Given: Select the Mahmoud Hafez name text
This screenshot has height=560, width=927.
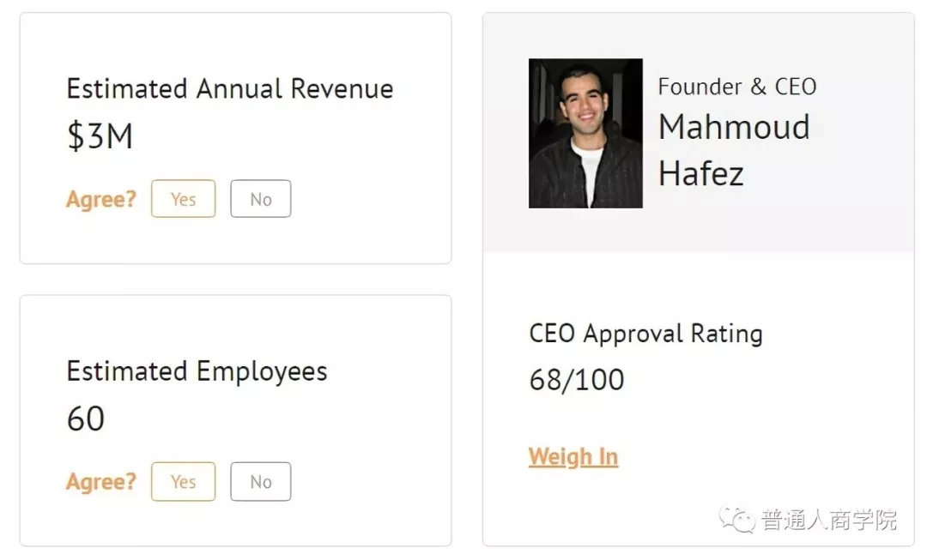Looking at the screenshot, I should pos(734,150).
